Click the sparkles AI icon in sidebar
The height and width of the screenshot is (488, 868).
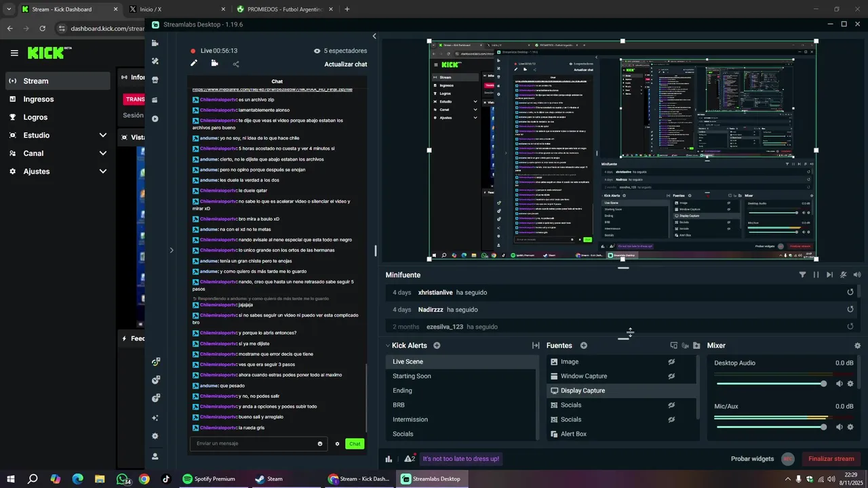(155, 418)
